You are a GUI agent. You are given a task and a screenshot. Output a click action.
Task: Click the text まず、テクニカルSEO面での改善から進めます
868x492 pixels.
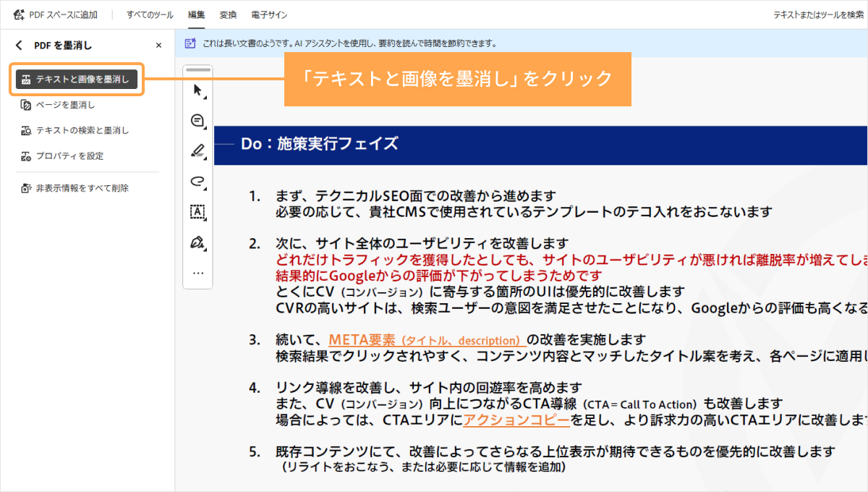coord(416,196)
